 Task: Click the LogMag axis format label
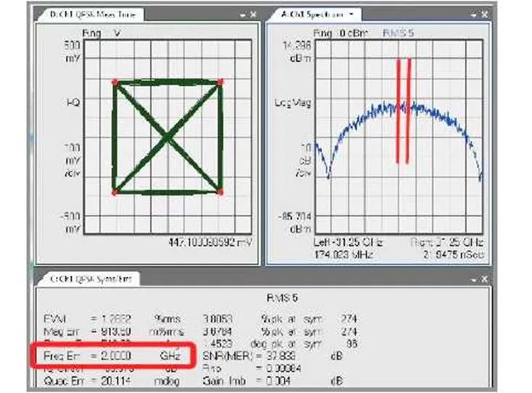click(x=296, y=103)
